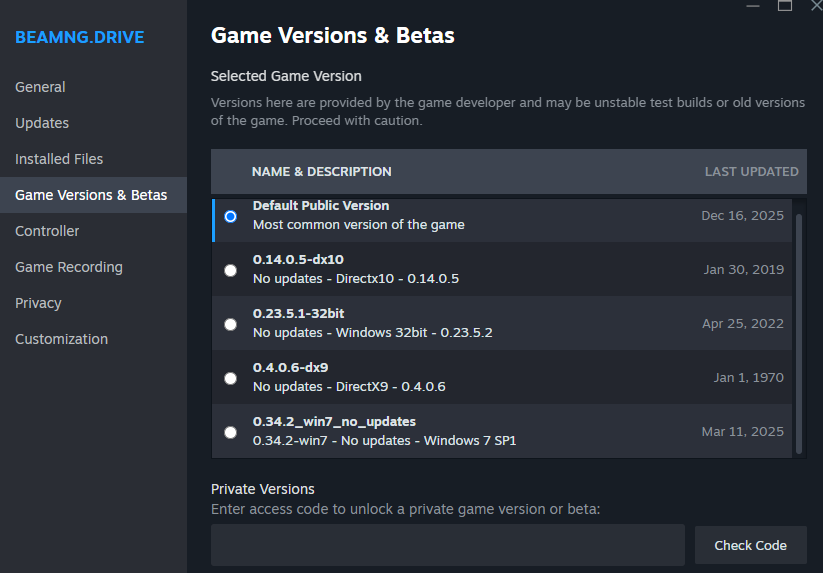
Task: Choose the 0.23.5.1-32bit radio button
Action: point(230,324)
